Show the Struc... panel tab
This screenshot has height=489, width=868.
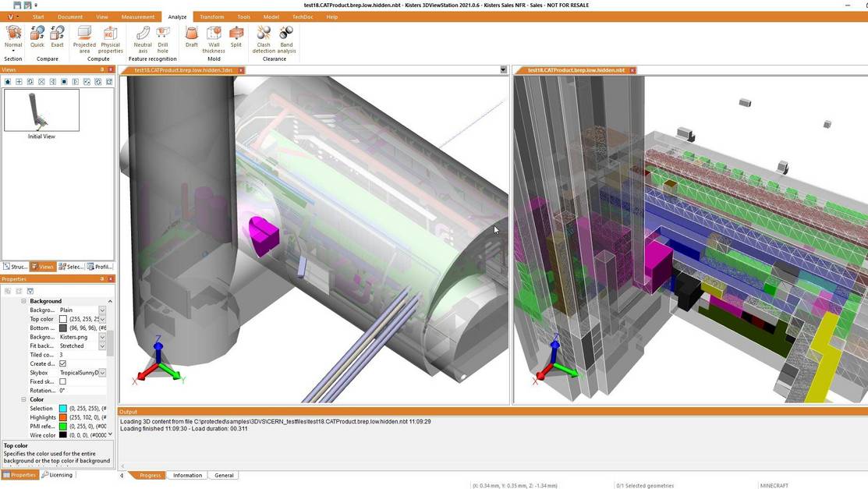(x=15, y=267)
